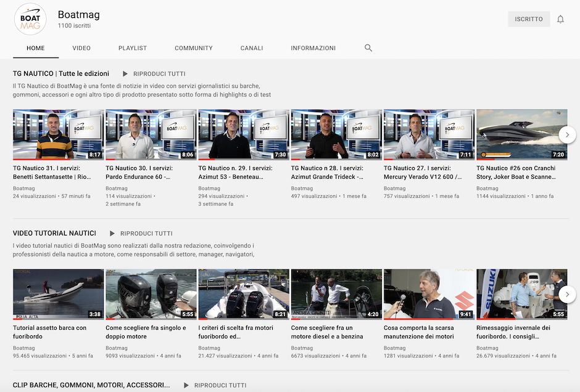580x392 pixels.
Task: Click Boatmag channel name under Tutorial assetto barca
Action: pyautogui.click(x=24, y=348)
